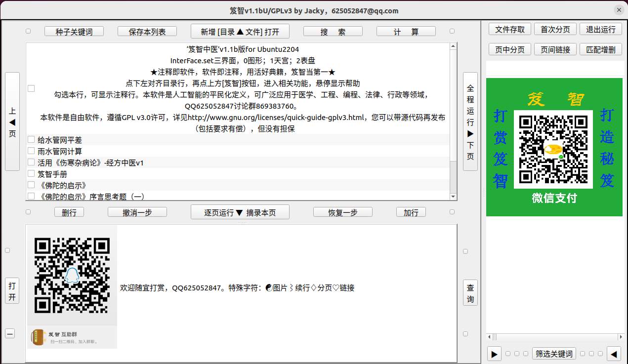Click the 计算 calculate button
Image resolution: width=628 pixels, height=364 pixels.
[x=406, y=32]
